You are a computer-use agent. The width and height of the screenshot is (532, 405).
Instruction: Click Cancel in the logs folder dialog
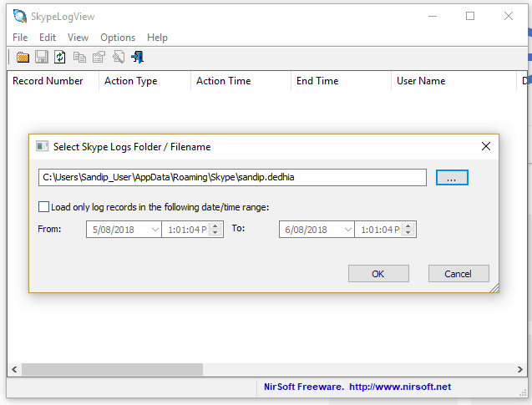click(x=459, y=273)
